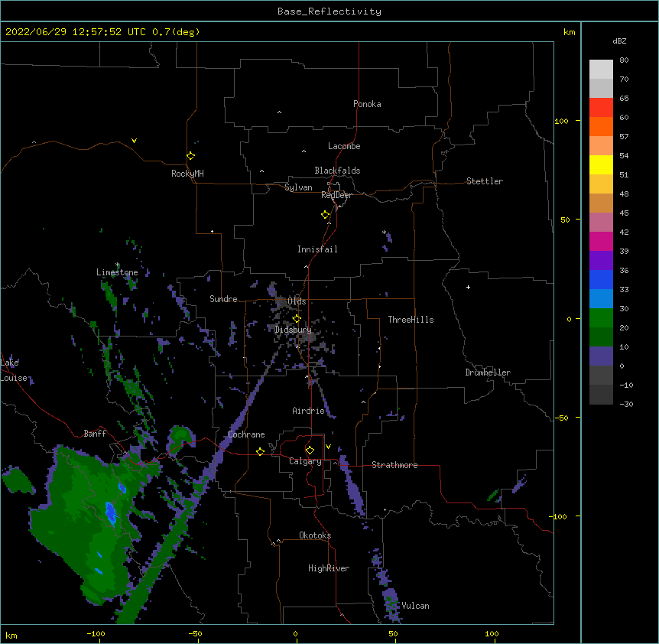Click the Stettler city label
The image size is (659, 644).
point(485,181)
